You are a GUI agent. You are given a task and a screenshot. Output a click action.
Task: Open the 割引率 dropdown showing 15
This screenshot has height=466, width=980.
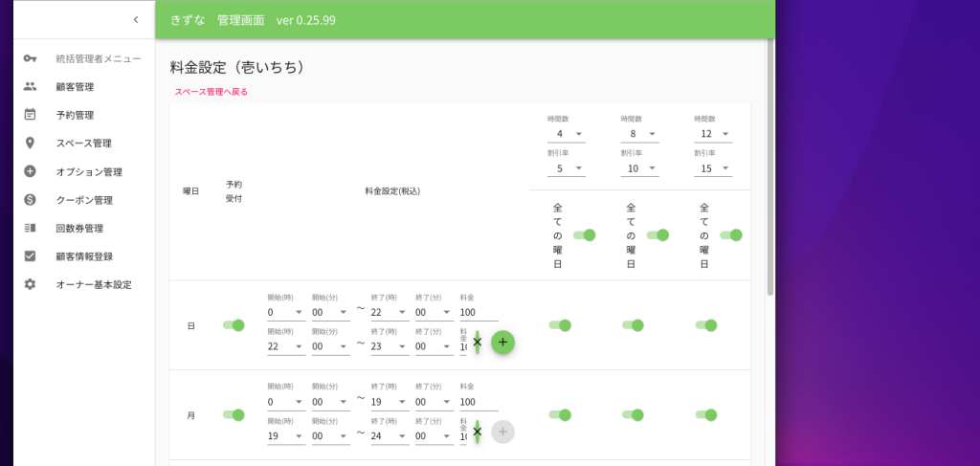[x=713, y=169]
